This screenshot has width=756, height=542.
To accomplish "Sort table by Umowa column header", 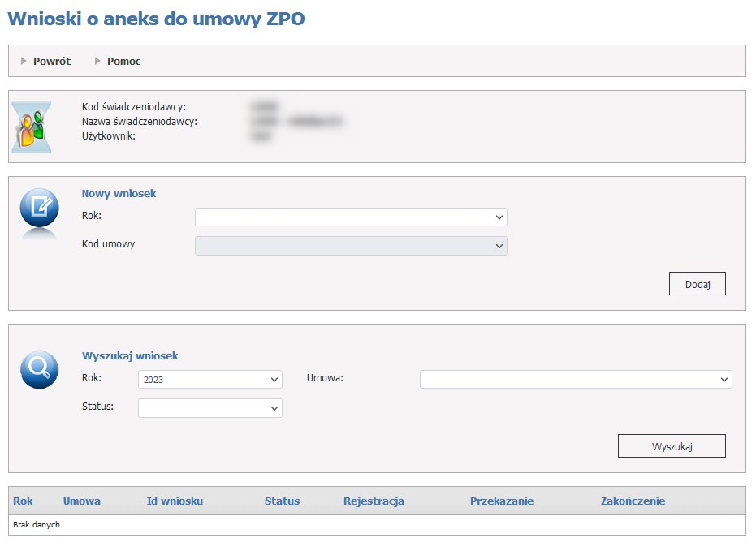I will [x=82, y=501].
